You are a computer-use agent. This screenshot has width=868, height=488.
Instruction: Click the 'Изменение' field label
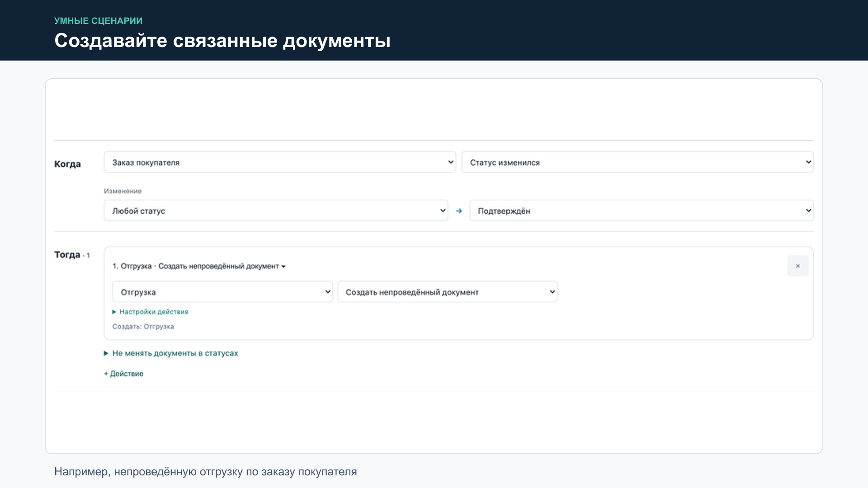pos(123,191)
